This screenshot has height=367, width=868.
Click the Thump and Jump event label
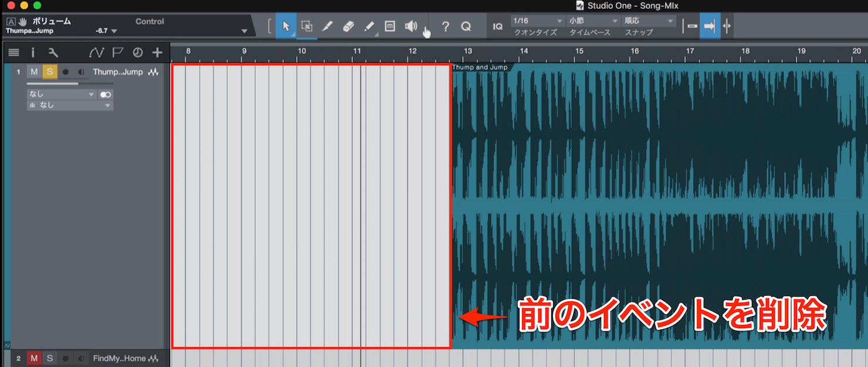click(x=480, y=67)
